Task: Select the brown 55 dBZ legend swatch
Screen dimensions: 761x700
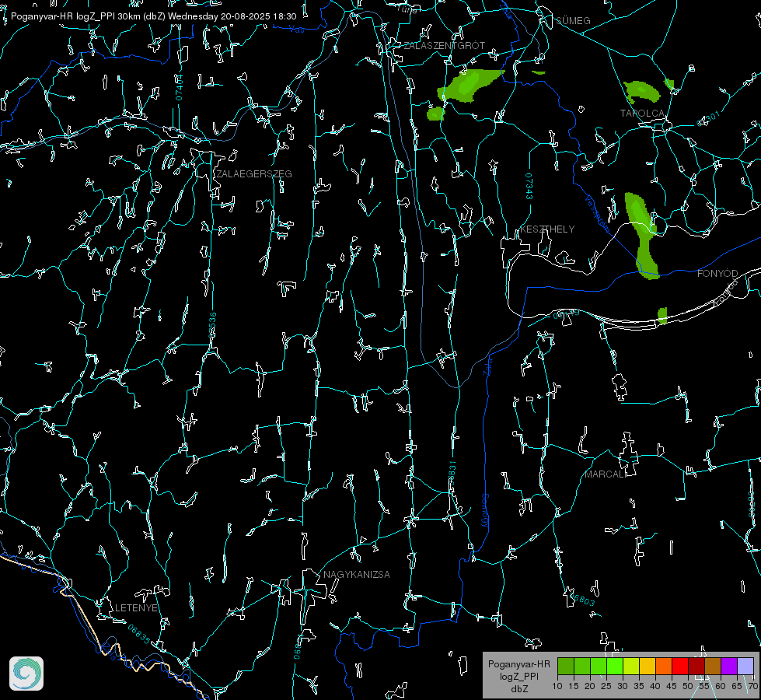Action: [x=713, y=667]
